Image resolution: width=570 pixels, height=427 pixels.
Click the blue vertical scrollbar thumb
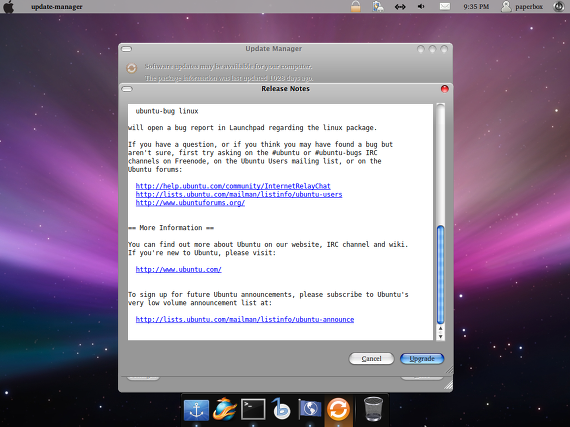click(440, 274)
